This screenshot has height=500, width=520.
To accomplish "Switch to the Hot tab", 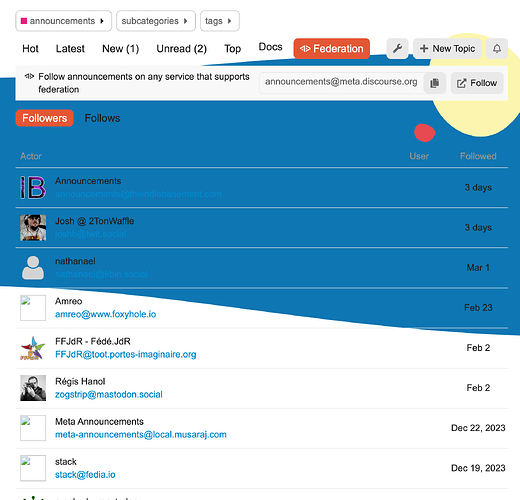I will click(30, 49).
